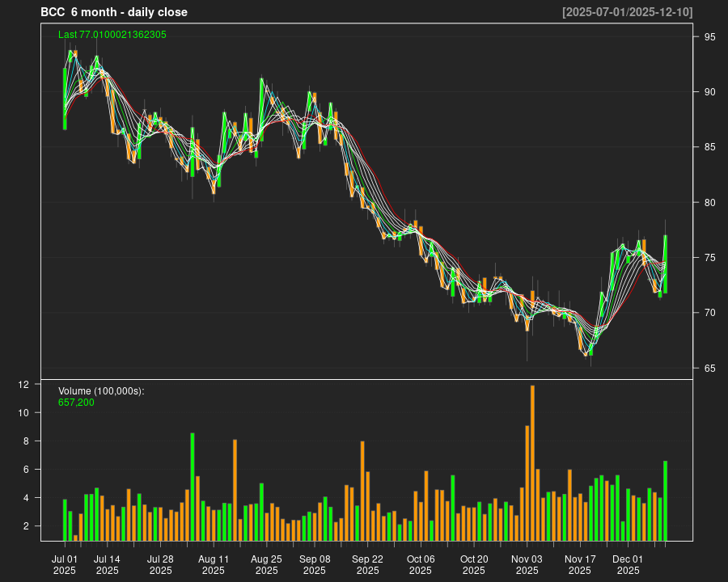Click the Sep 22 2025 date label
This screenshot has width=728, height=582.
coord(367,564)
